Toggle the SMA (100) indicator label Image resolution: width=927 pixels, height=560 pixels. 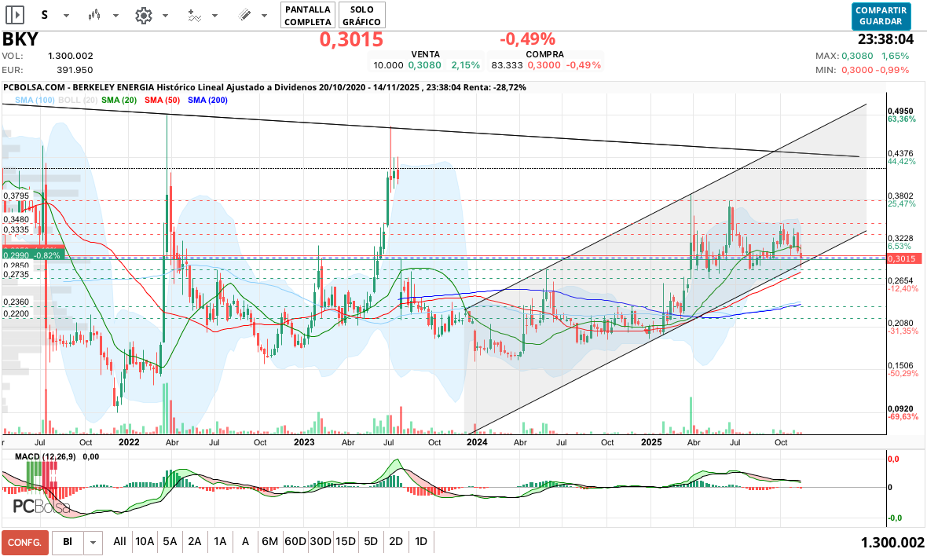pos(35,101)
